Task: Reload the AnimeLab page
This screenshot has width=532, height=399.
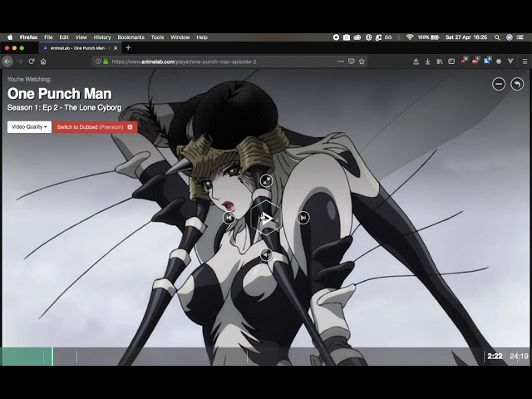Action: 32,62
